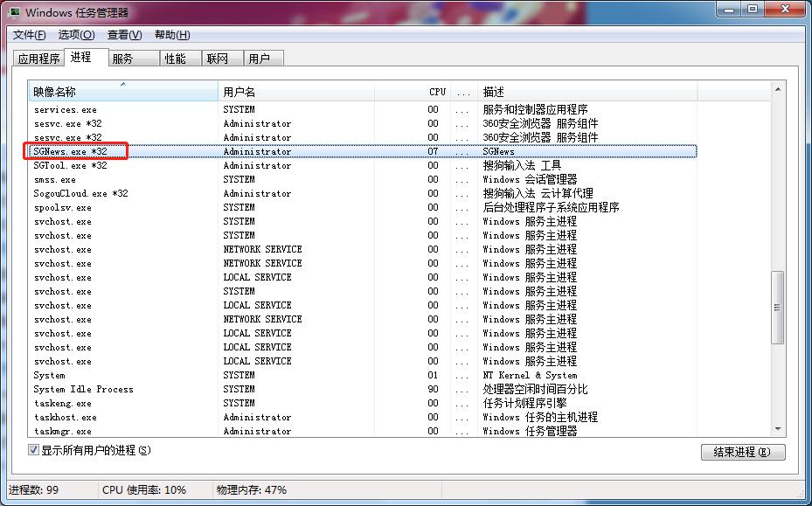Toggle 显示所有用户的进程 checkbox
Viewport: 812px width, 506px height.
(34, 449)
